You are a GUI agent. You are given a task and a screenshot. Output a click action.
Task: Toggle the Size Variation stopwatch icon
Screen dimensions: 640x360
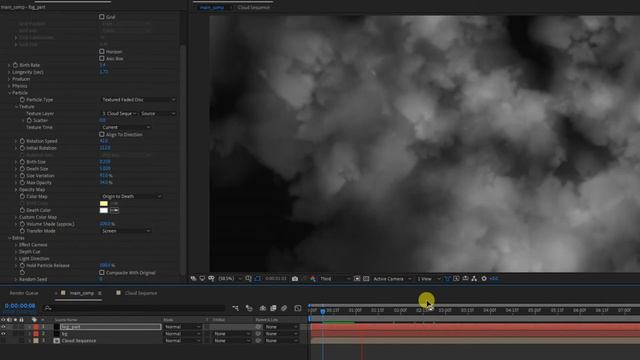(22, 176)
